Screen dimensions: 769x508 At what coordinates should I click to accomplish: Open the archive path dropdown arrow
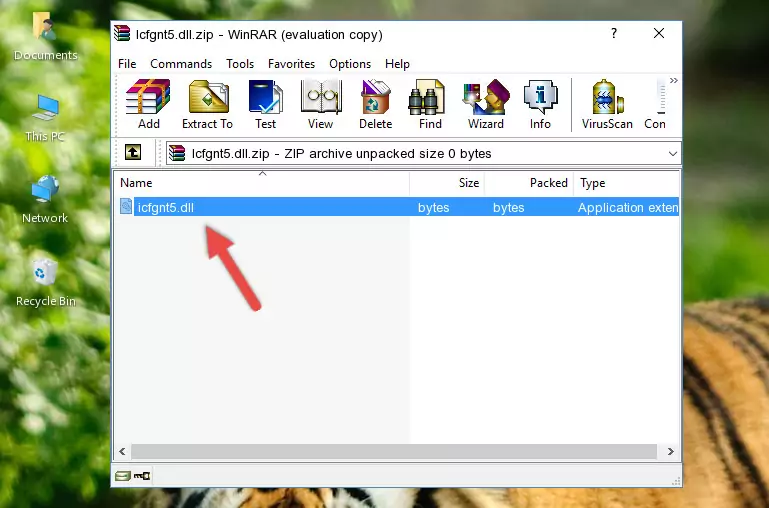click(x=673, y=153)
